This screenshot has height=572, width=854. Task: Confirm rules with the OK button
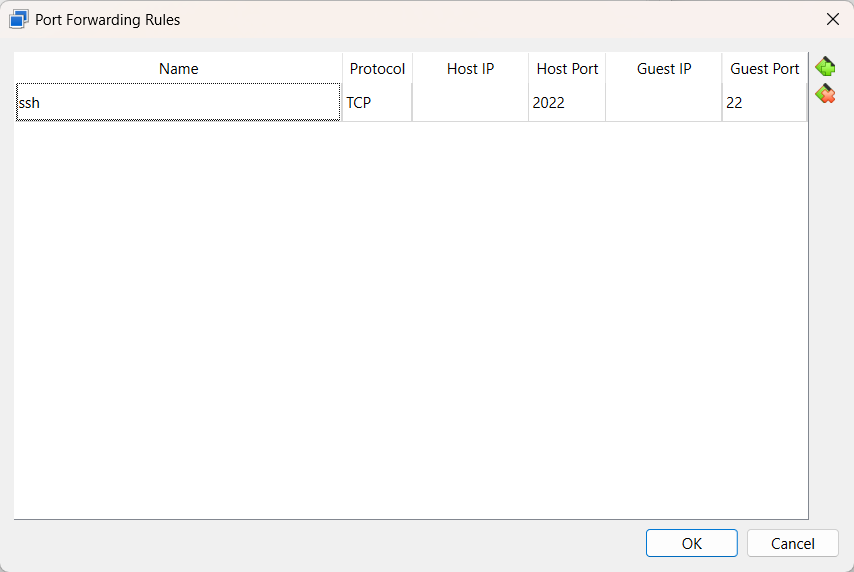[x=692, y=543]
